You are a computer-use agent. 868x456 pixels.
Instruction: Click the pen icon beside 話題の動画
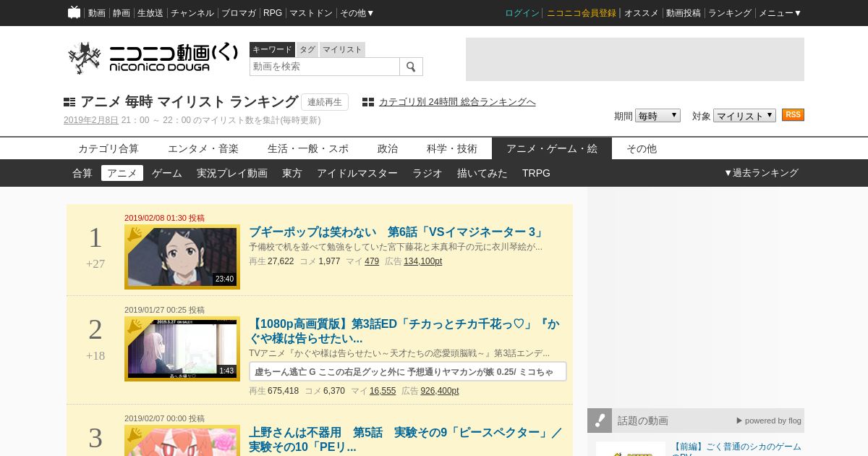600,421
